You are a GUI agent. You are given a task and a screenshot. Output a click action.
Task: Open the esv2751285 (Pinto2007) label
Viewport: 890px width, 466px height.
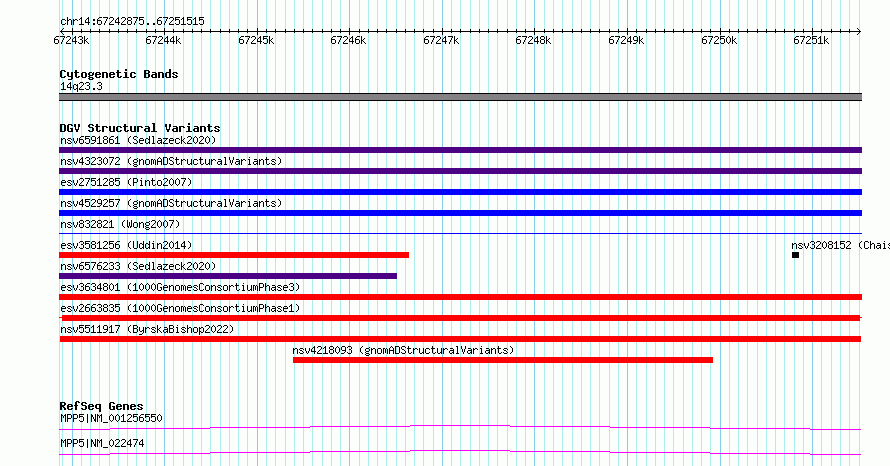126,182
